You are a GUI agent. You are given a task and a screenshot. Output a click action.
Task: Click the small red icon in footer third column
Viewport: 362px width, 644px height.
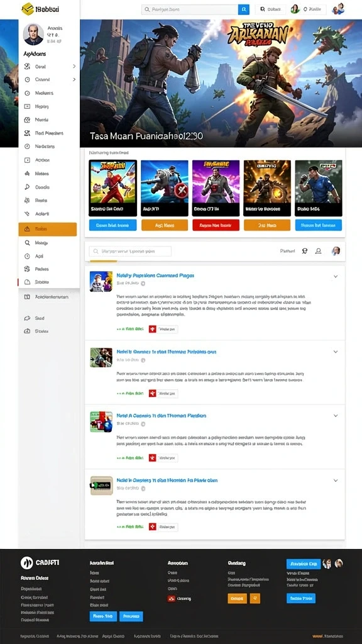click(x=171, y=599)
